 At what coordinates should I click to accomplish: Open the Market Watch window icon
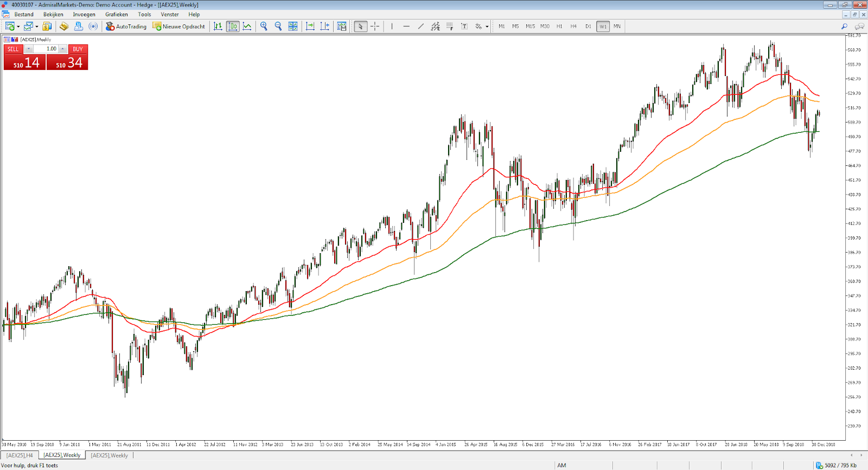tap(47, 26)
